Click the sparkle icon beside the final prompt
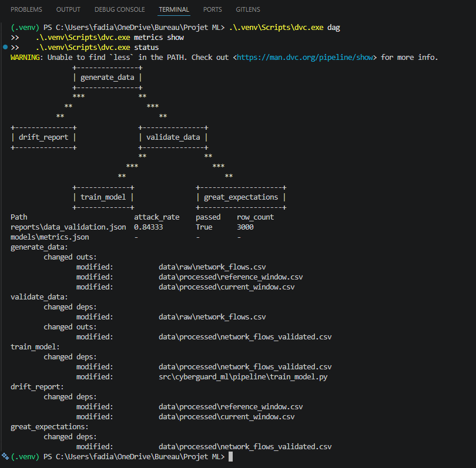This screenshot has height=468, width=476. (x=5, y=456)
